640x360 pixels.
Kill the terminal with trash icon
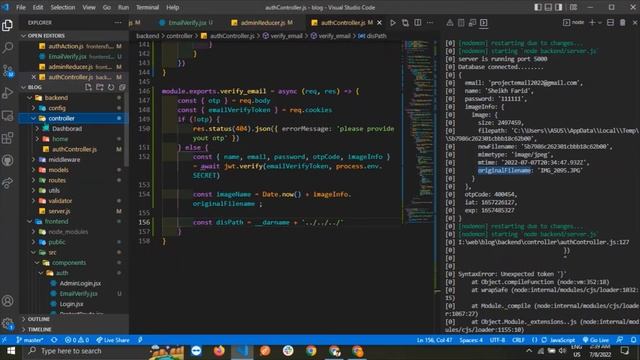click(622, 23)
